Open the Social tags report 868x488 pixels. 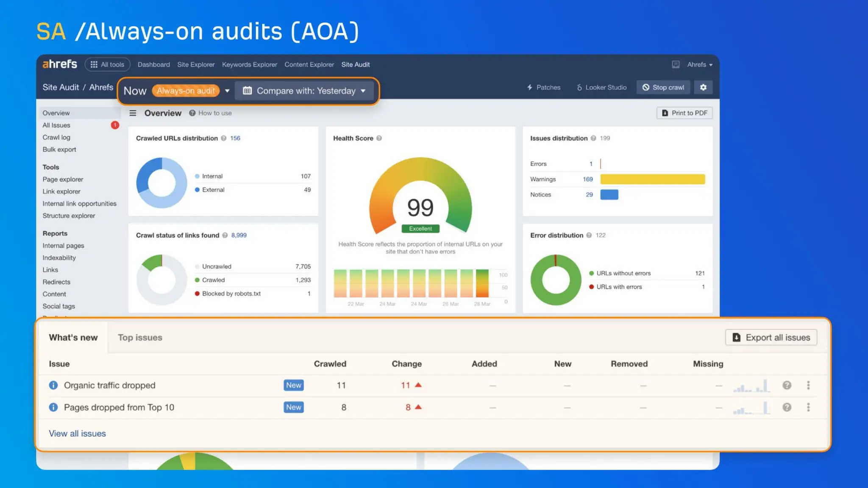(x=58, y=306)
